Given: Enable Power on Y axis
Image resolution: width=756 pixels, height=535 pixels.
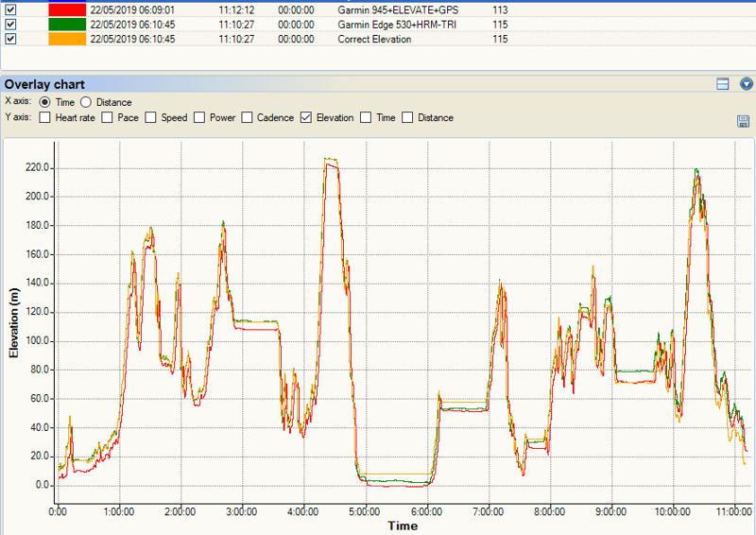Looking at the screenshot, I should 199,118.
